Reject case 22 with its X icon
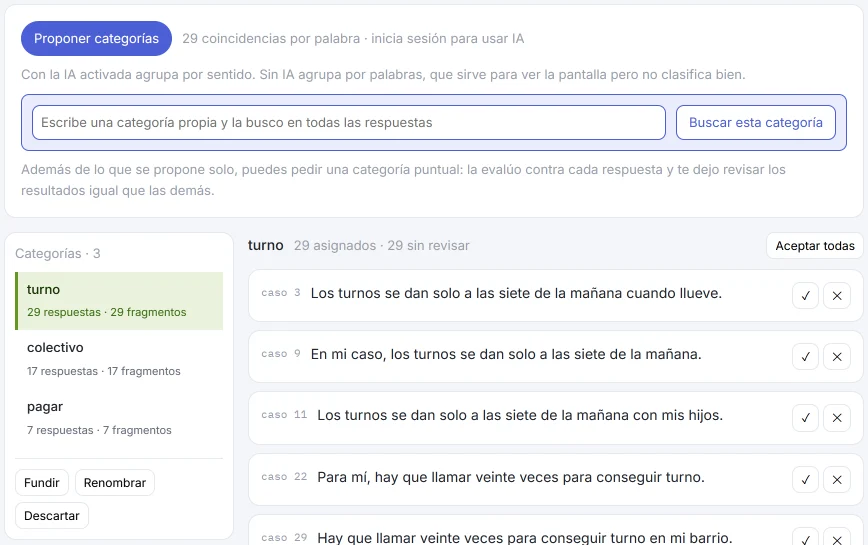 click(837, 479)
